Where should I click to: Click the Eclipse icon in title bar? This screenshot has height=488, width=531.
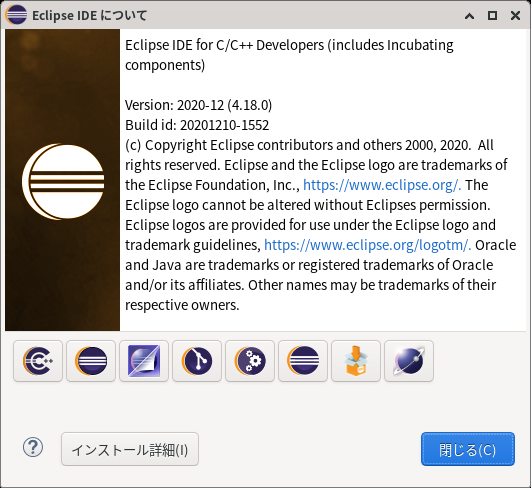tap(16, 15)
